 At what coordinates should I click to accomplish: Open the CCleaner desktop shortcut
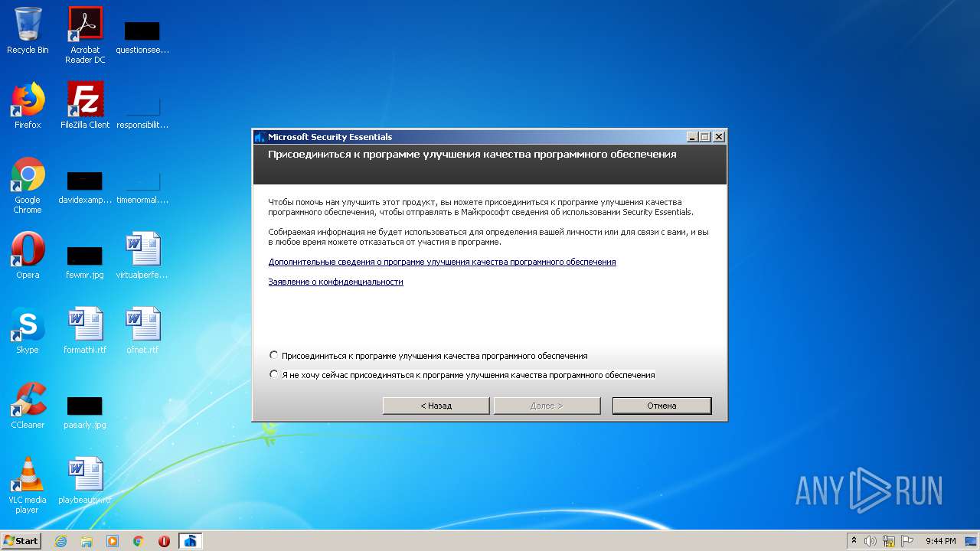[x=28, y=406]
